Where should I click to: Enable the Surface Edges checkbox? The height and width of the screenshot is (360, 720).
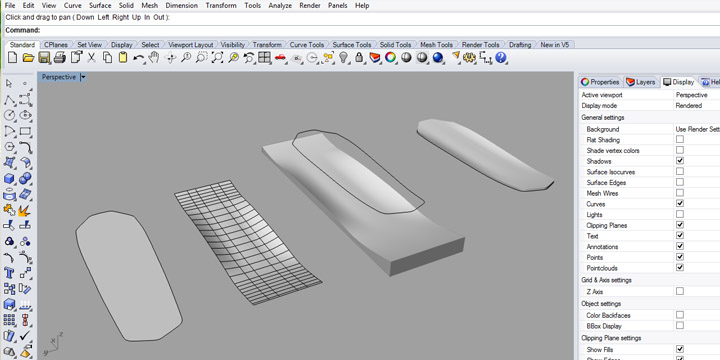680,182
